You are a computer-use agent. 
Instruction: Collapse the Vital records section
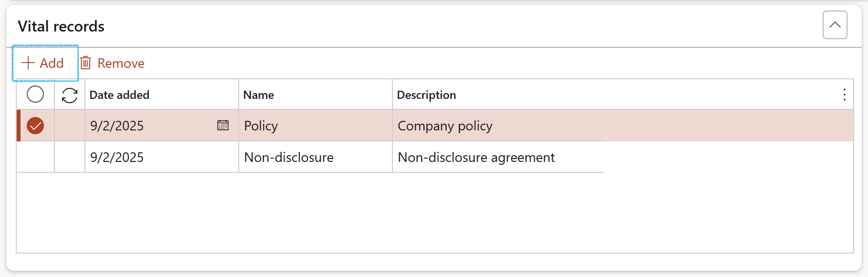835,25
